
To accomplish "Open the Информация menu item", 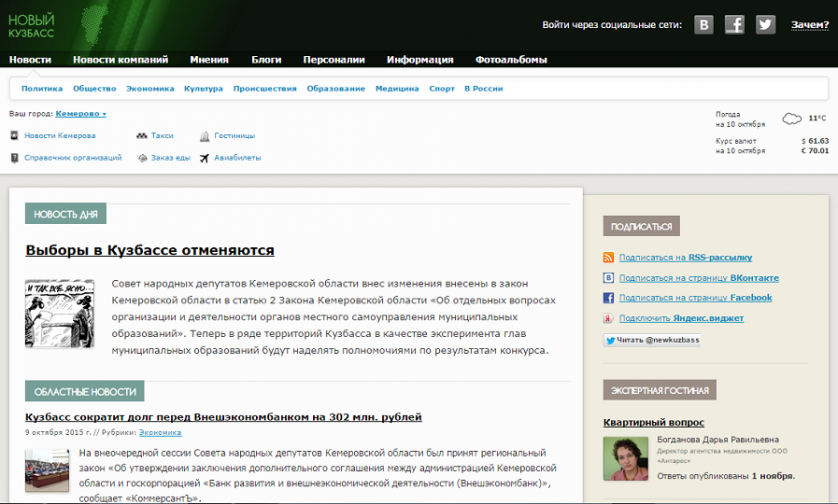I will pyautogui.click(x=420, y=60).
